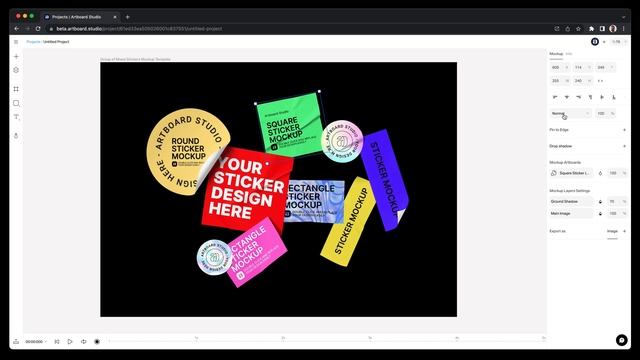Screen dimensions: 640x360
Task: Edit Square Sticker artboard opacity value
Action: [x=617, y=173]
